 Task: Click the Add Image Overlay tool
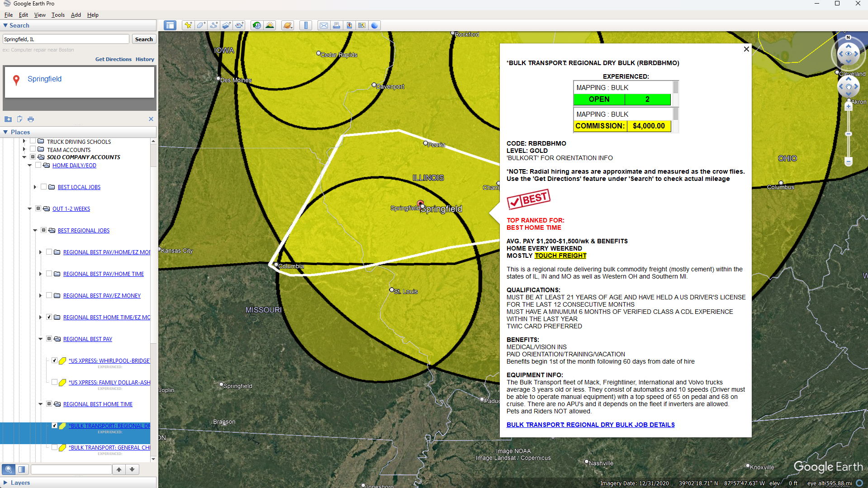(226, 25)
